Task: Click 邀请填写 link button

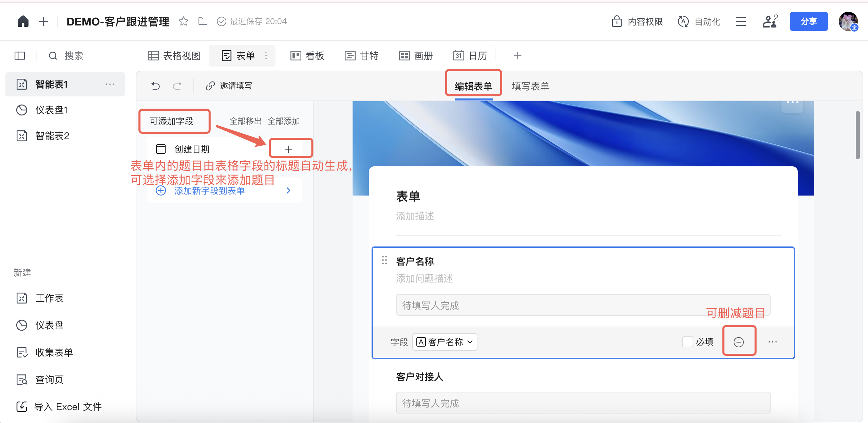Action: (229, 86)
